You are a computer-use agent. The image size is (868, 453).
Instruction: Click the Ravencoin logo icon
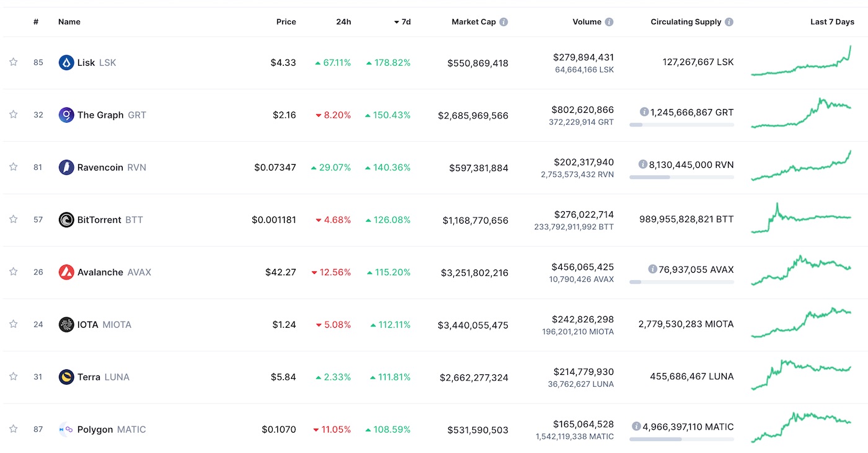click(x=66, y=167)
